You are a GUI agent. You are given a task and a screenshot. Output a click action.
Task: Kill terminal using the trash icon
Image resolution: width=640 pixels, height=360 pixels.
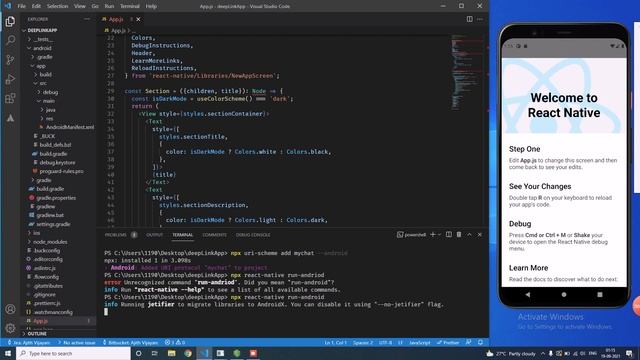tap(459, 235)
